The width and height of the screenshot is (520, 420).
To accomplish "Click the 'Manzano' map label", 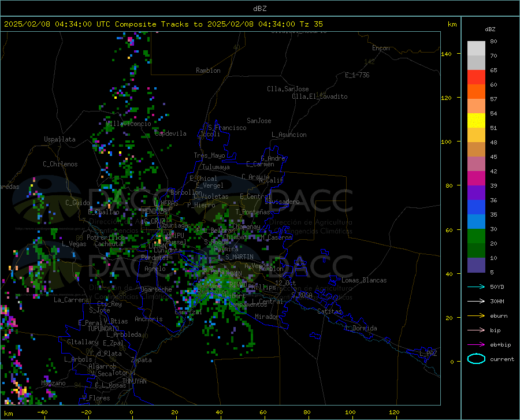I will (x=53, y=383).
